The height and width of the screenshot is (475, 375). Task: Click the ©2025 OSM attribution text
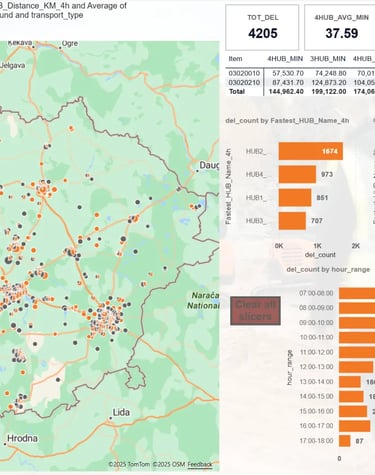click(x=169, y=464)
